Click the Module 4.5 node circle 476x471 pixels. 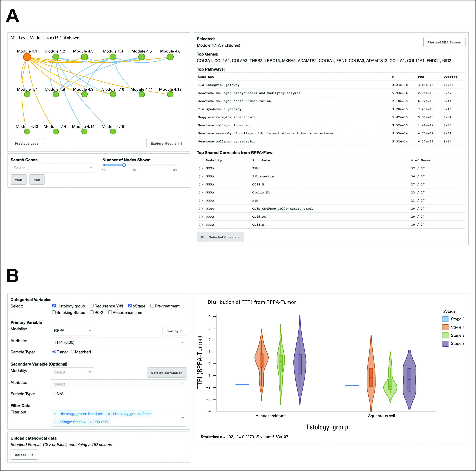[141, 57]
